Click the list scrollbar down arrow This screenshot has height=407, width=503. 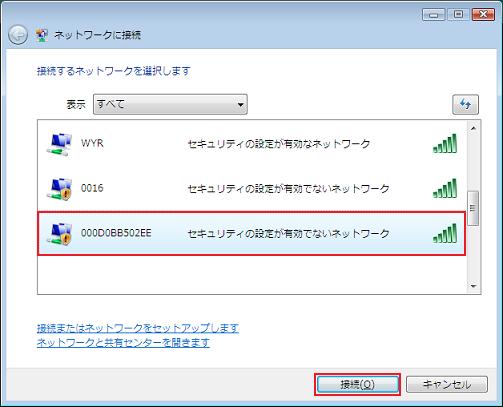(x=473, y=286)
